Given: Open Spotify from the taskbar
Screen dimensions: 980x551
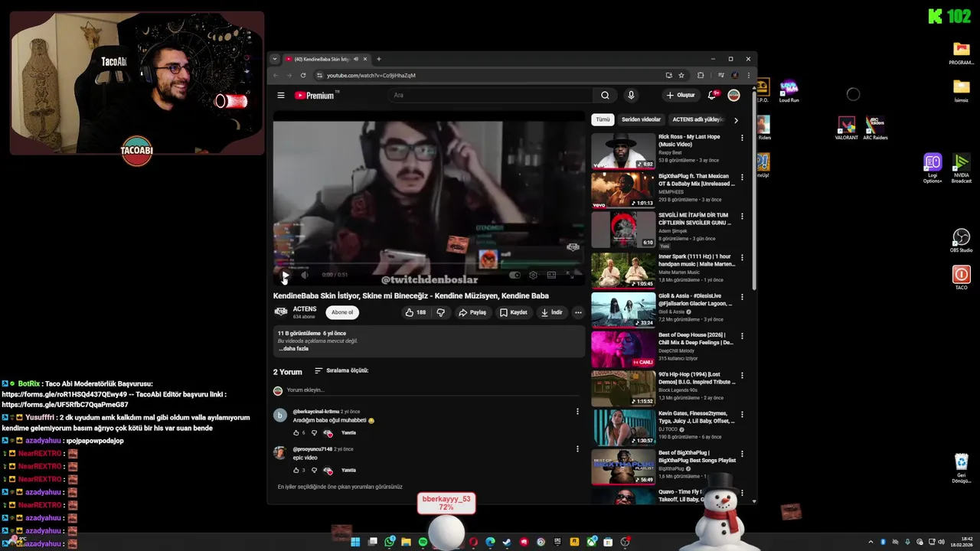Looking at the screenshot, I should (x=423, y=542).
